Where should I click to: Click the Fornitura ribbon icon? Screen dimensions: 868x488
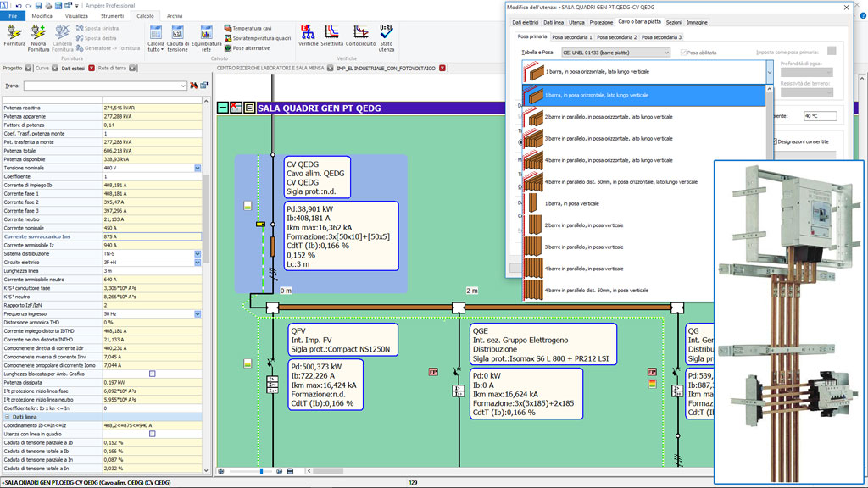14,36
